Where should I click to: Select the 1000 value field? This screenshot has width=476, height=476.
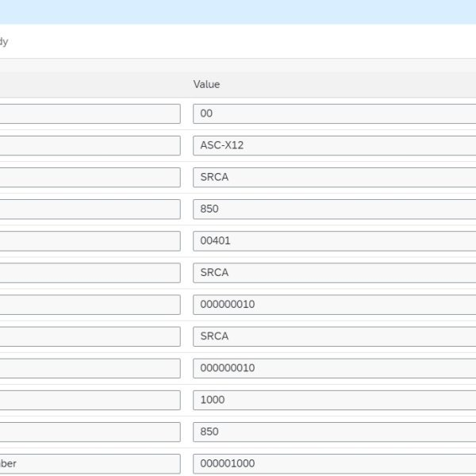[333, 399]
